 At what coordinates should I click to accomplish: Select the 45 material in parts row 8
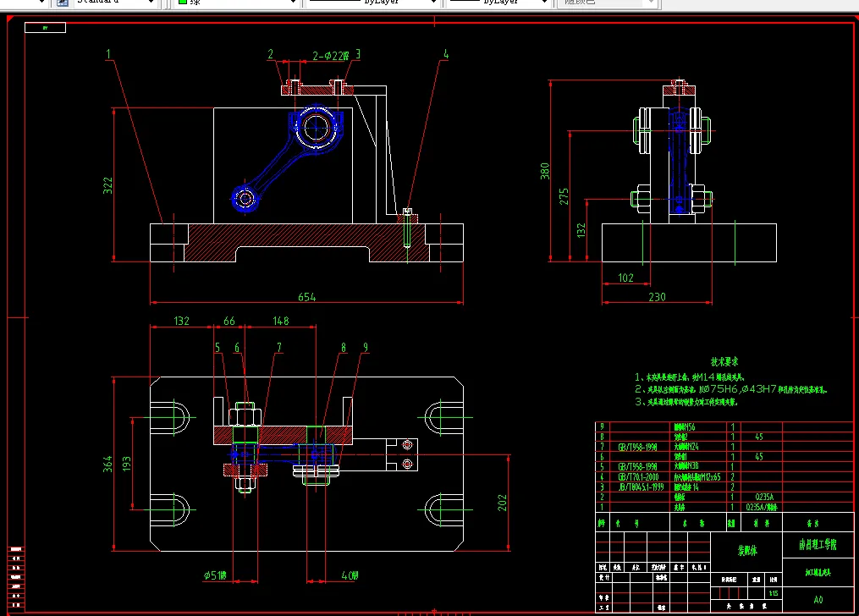[x=759, y=437]
